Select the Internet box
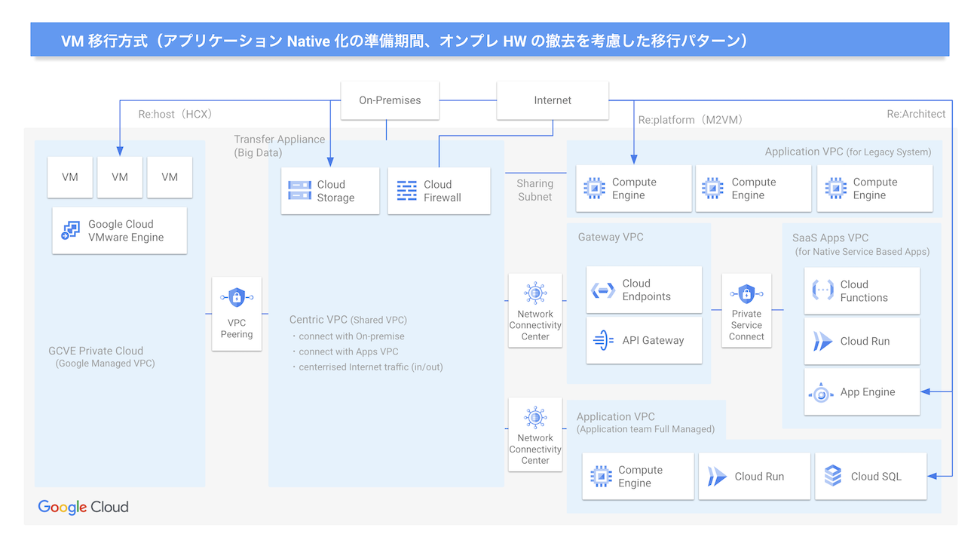Screen dimensions: 980x540 [x=553, y=100]
